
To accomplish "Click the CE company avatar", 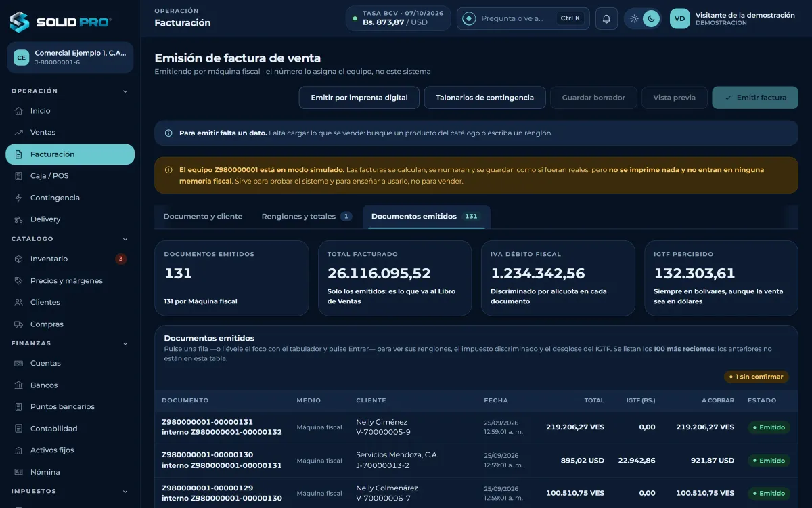I will [22, 58].
